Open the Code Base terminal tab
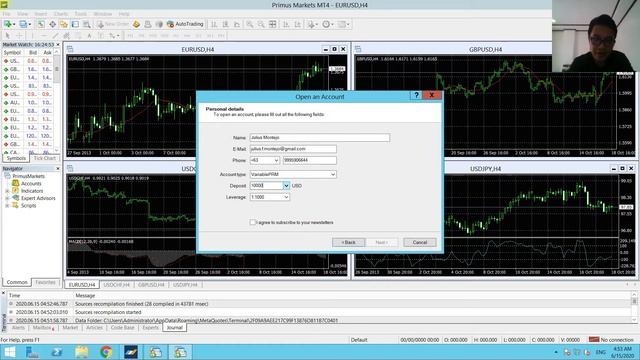The width and height of the screenshot is (640, 360). (x=122, y=328)
